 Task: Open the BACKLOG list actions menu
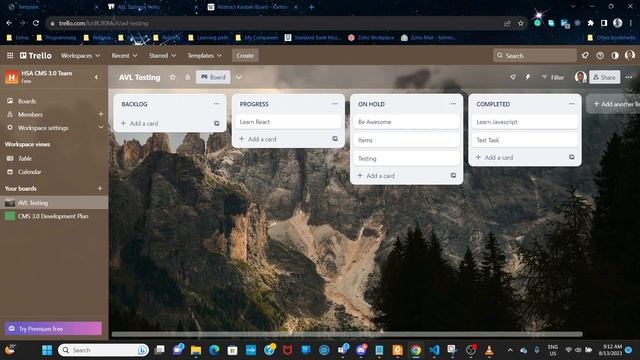pyautogui.click(x=216, y=104)
